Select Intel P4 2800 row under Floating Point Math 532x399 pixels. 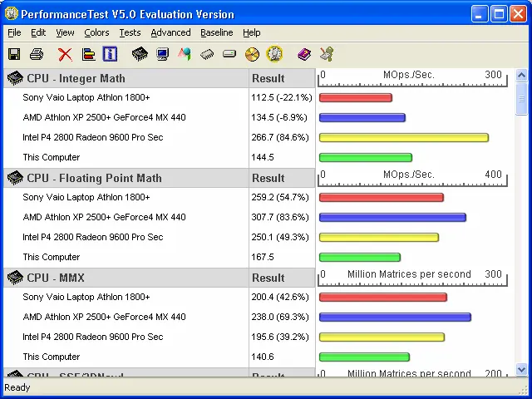[x=160, y=237]
